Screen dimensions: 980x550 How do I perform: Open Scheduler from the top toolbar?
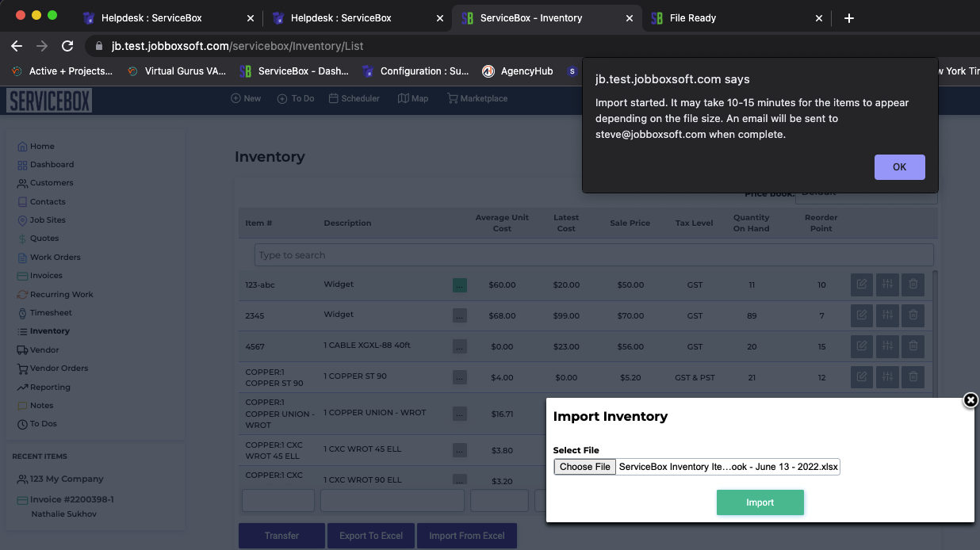click(x=354, y=98)
